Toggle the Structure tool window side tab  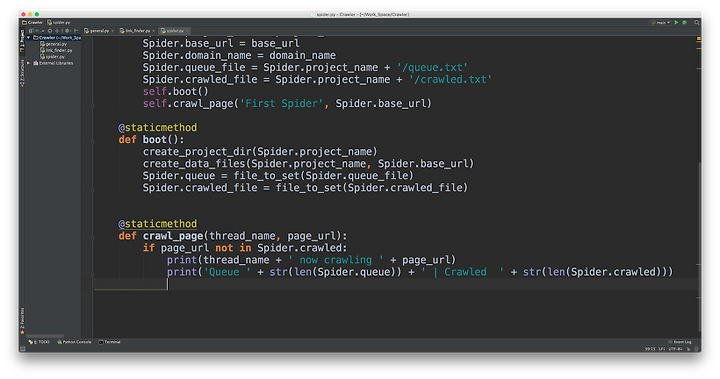point(22,73)
